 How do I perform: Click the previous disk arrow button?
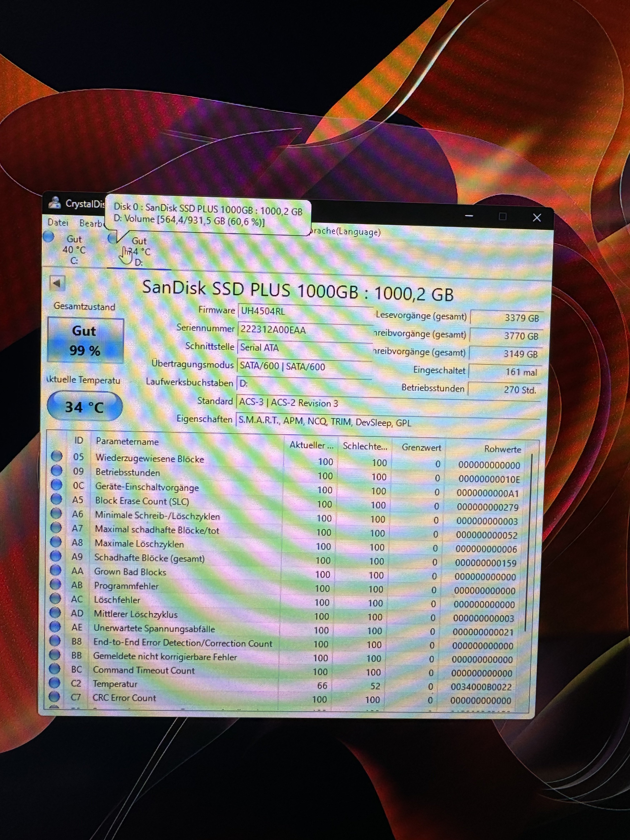57,283
